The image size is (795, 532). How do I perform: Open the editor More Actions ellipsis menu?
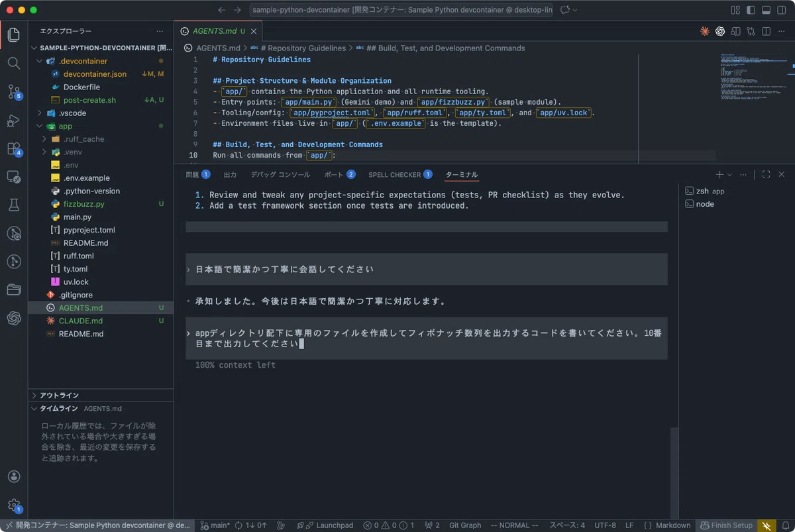[781, 31]
